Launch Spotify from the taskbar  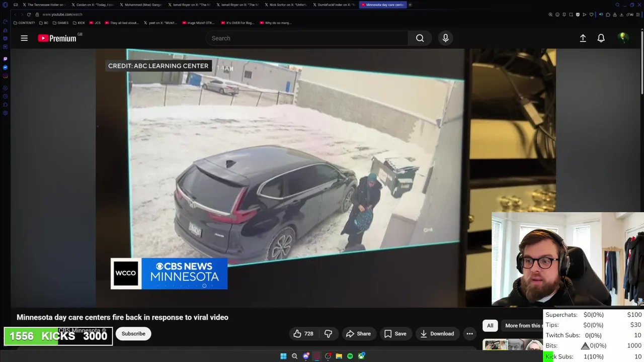(350, 356)
